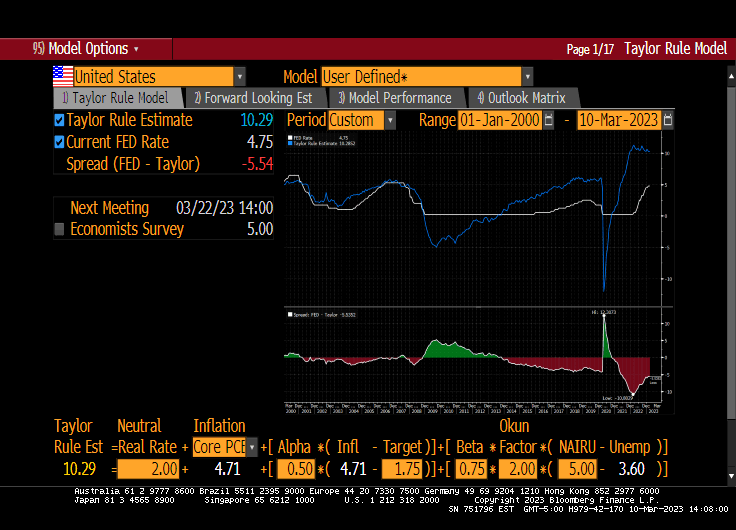The height and width of the screenshot is (530, 736).
Task: Click the United States flag icon
Action: point(63,77)
